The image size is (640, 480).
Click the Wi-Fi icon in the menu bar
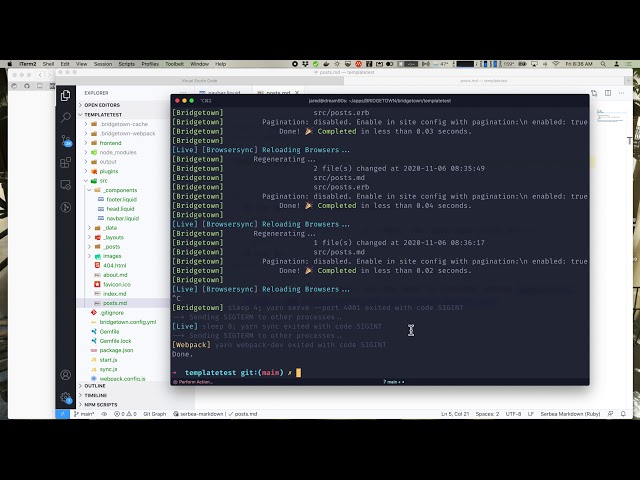tap(556, 64)
